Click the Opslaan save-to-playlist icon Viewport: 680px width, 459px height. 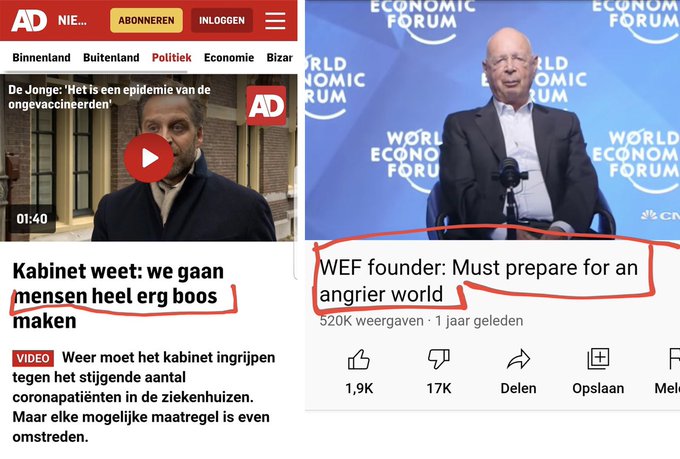598,359
